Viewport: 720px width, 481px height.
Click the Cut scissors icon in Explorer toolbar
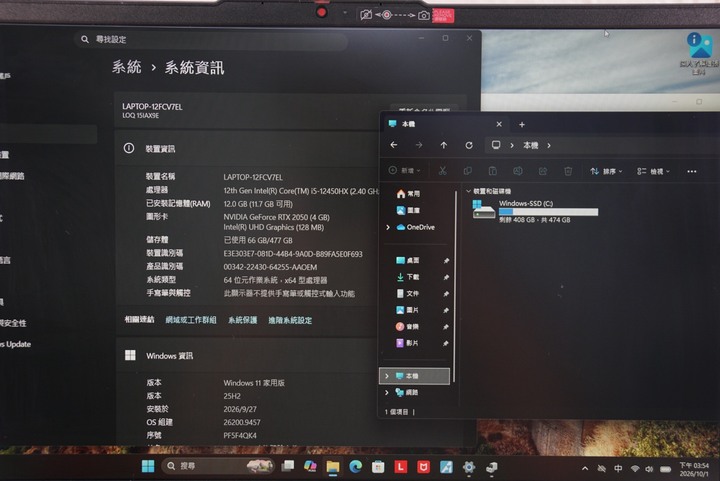coord(443,171)
